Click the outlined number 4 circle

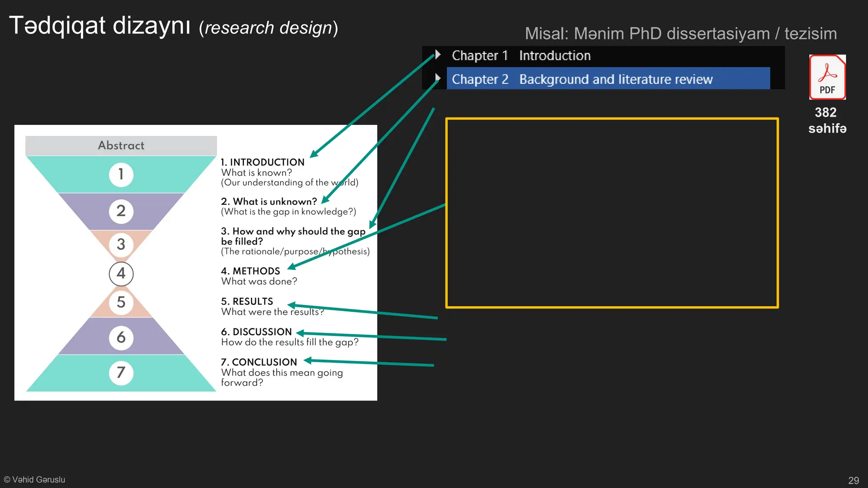tap(121, 274)
